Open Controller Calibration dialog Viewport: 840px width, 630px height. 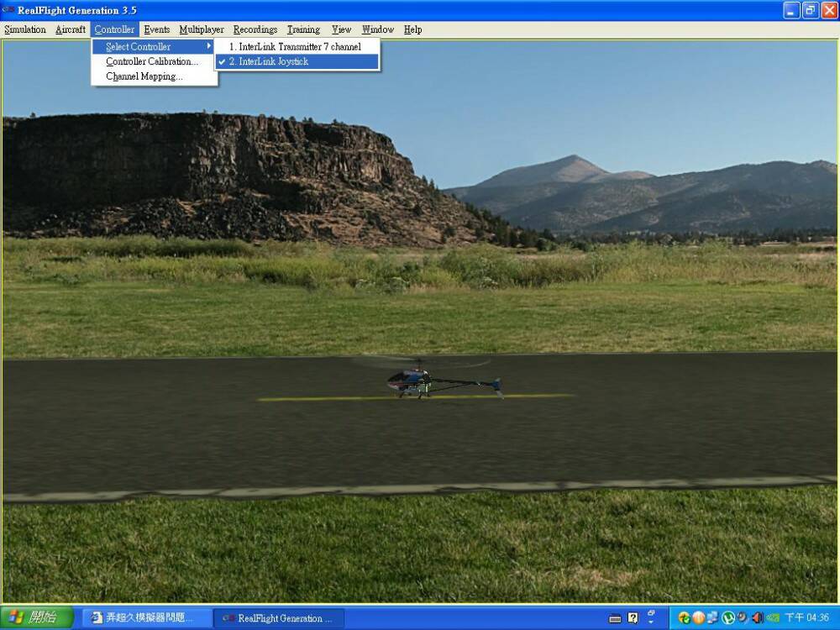click(152, 61)
